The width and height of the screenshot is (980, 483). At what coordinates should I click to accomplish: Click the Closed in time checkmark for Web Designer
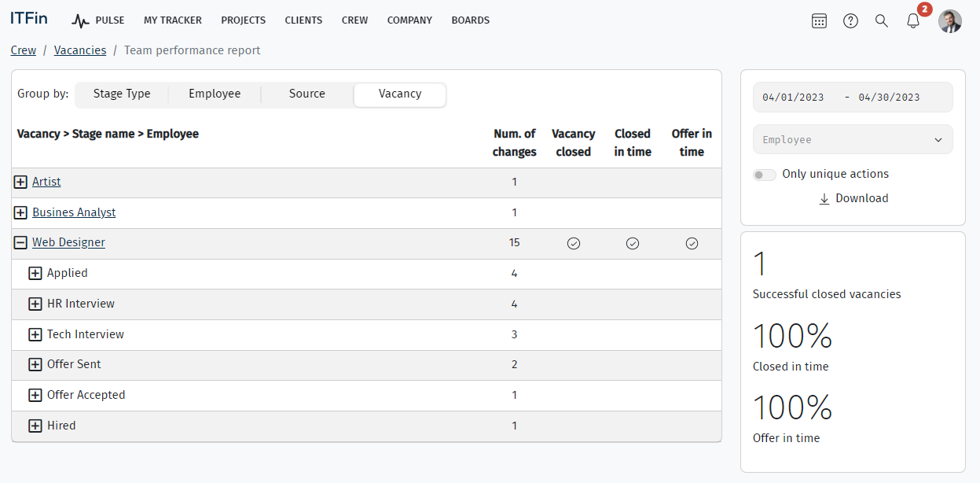coord(633,244)
